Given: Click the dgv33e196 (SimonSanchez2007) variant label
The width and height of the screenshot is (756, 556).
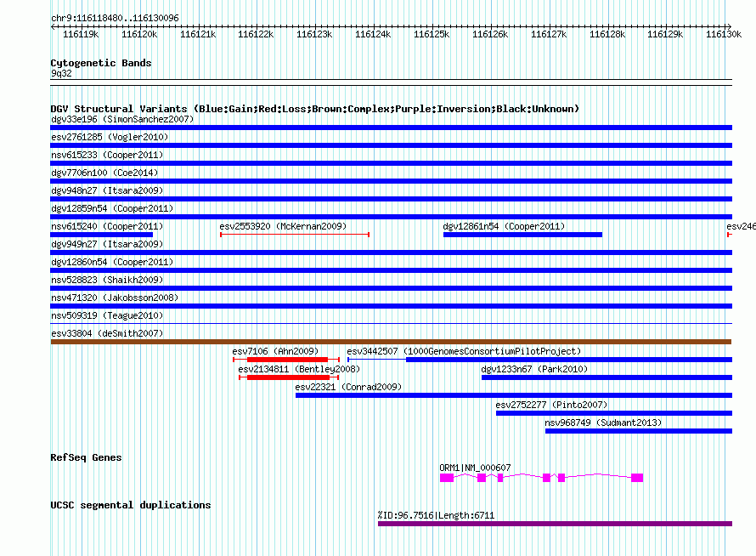Looking at the screenshot, I should [x=122, y=119].
